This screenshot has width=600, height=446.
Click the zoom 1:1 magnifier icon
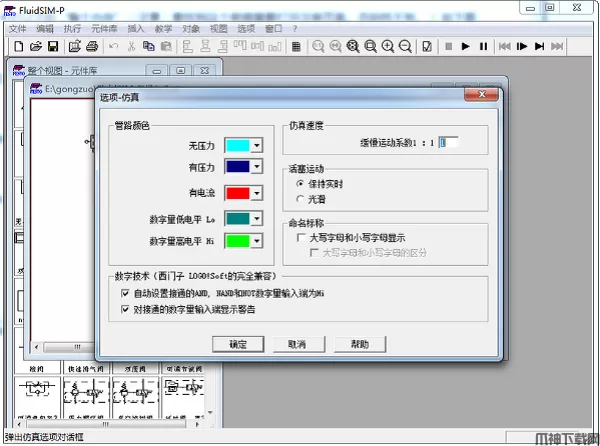[x=318, y=46]
